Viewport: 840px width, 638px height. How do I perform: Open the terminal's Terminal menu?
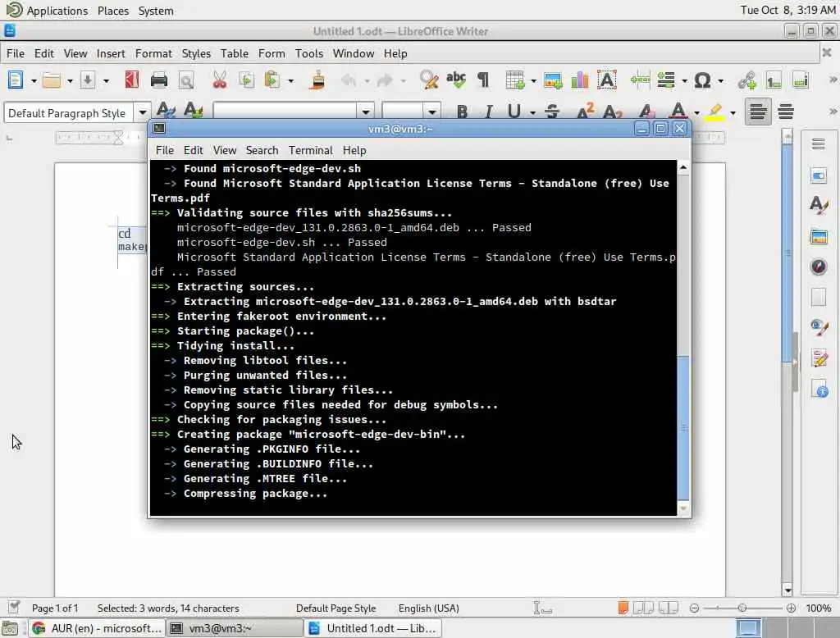coord(310,151)
